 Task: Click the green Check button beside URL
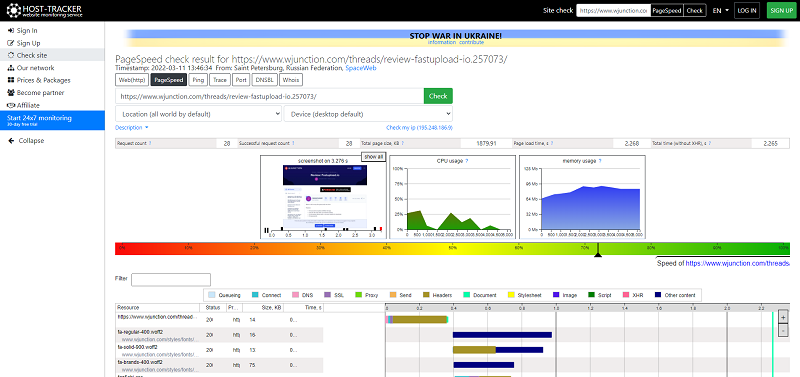point(438,96)
